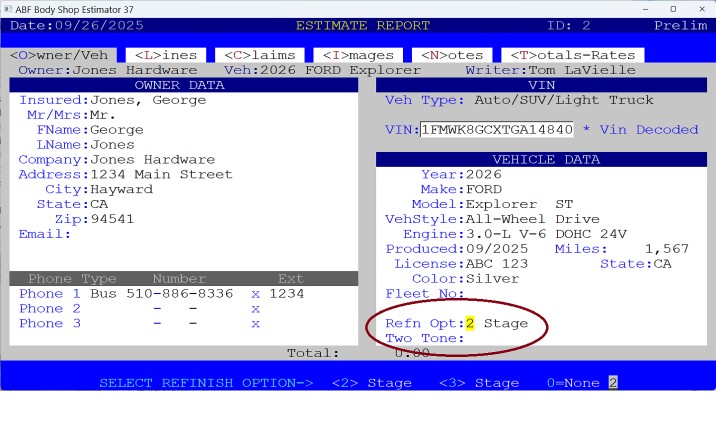
Task: Go to the Notes tab
Action: [x=452, y=55]
